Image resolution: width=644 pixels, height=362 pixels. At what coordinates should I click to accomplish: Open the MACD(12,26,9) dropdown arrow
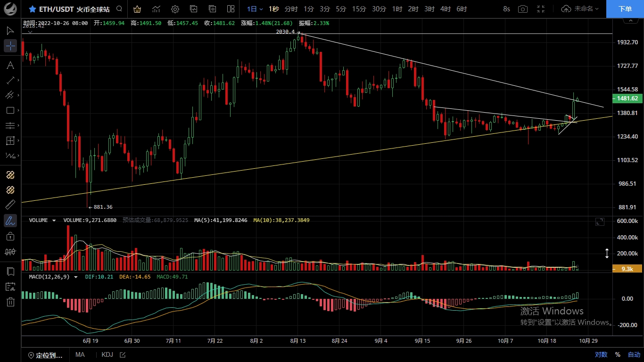(75, 277)
